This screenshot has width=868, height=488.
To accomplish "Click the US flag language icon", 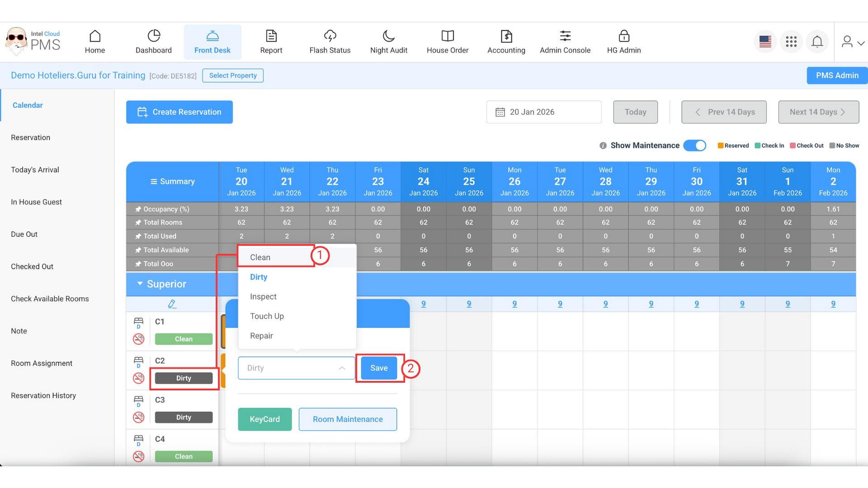I will [765, 42].
